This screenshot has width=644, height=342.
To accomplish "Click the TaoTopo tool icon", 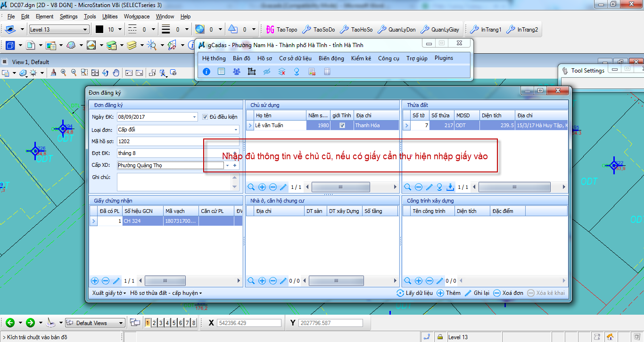I will [x=270, y=29].
